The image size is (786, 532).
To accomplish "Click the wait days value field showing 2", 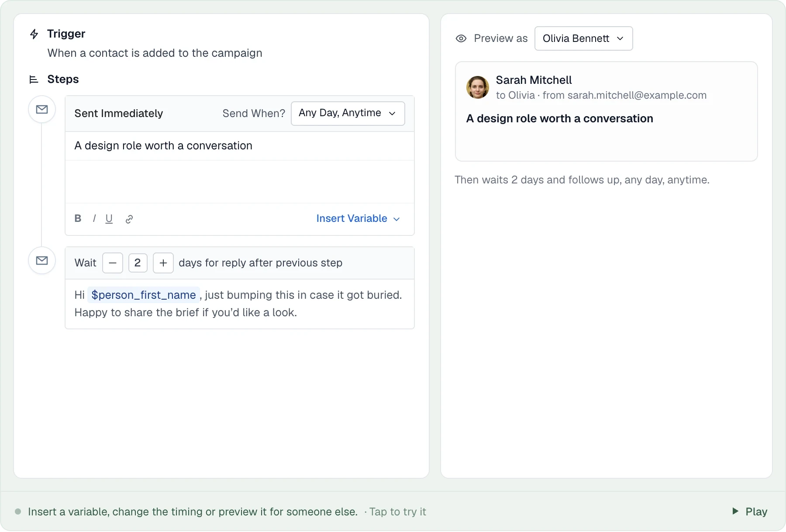I will [138, 263].
